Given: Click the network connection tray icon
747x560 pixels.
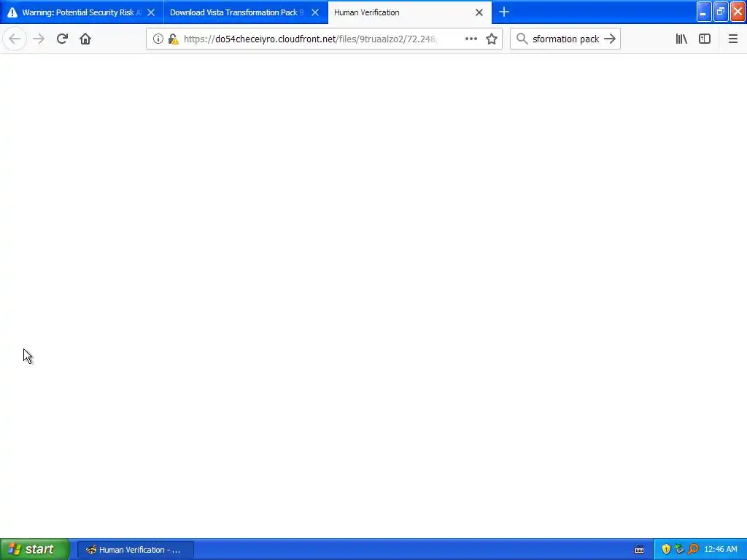Looking at the screenshot, I should point(680,549).
